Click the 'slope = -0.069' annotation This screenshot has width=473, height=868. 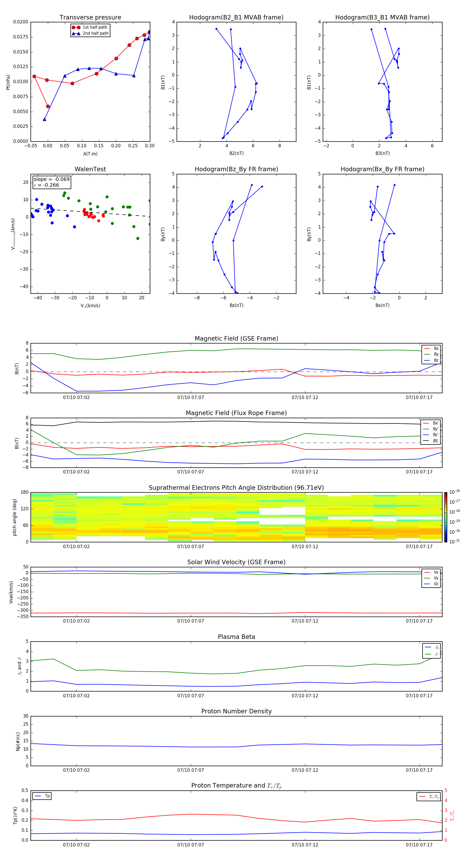[52, 179]
